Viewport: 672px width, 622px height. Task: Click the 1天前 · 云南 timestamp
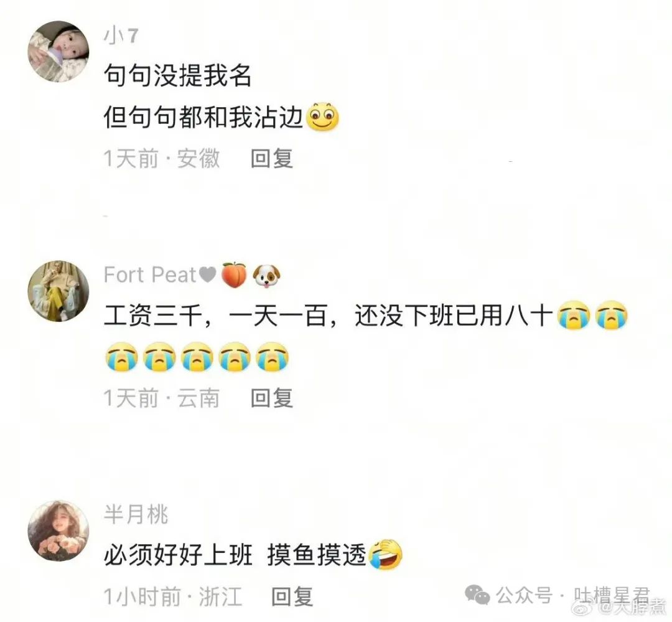(162, 398)
